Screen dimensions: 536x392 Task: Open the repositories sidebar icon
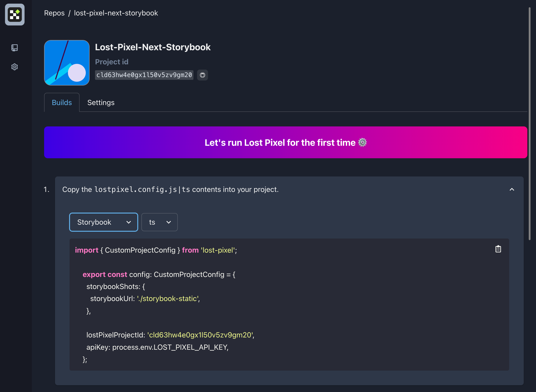(15, 48)
